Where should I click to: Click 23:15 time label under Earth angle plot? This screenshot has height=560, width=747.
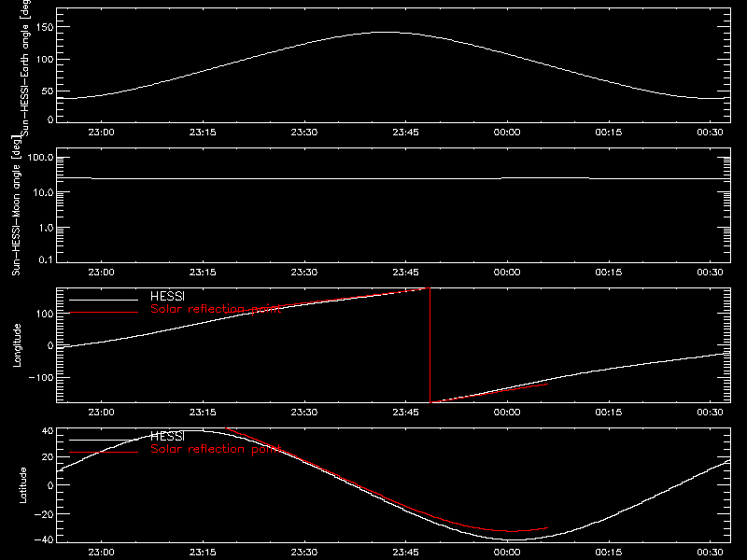(x=203, y=133)
